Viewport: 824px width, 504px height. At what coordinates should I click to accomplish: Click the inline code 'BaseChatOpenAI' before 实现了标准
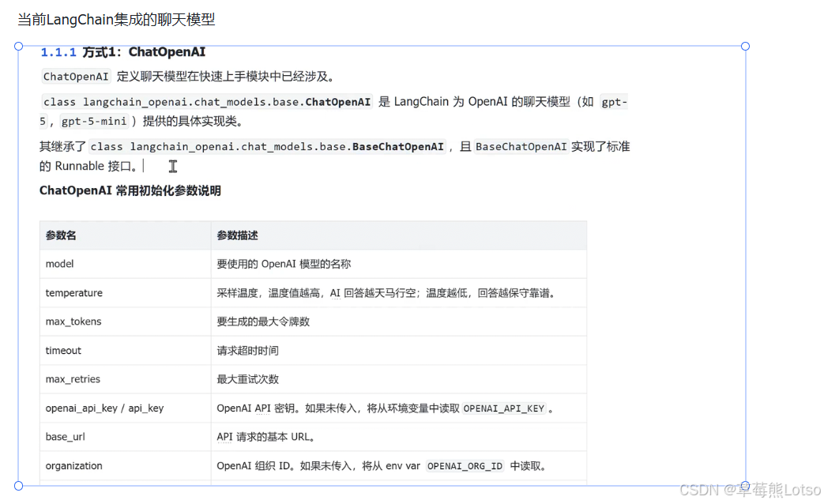click(x=521, y=147)
